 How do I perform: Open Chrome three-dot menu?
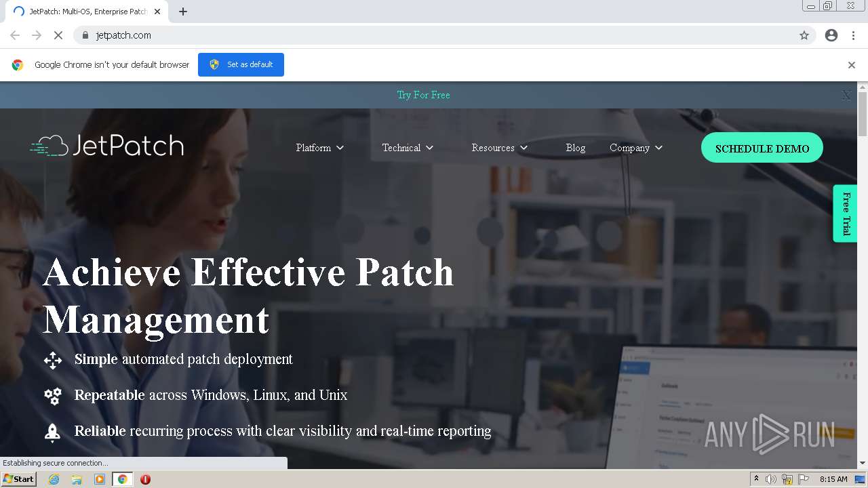click(x=853, y=35)
